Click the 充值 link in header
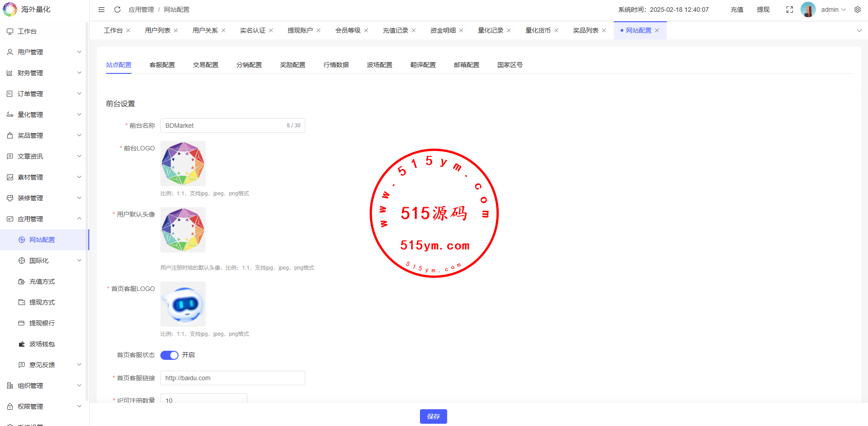Screen dimensions: 868x426 click(x=737, y=10)
